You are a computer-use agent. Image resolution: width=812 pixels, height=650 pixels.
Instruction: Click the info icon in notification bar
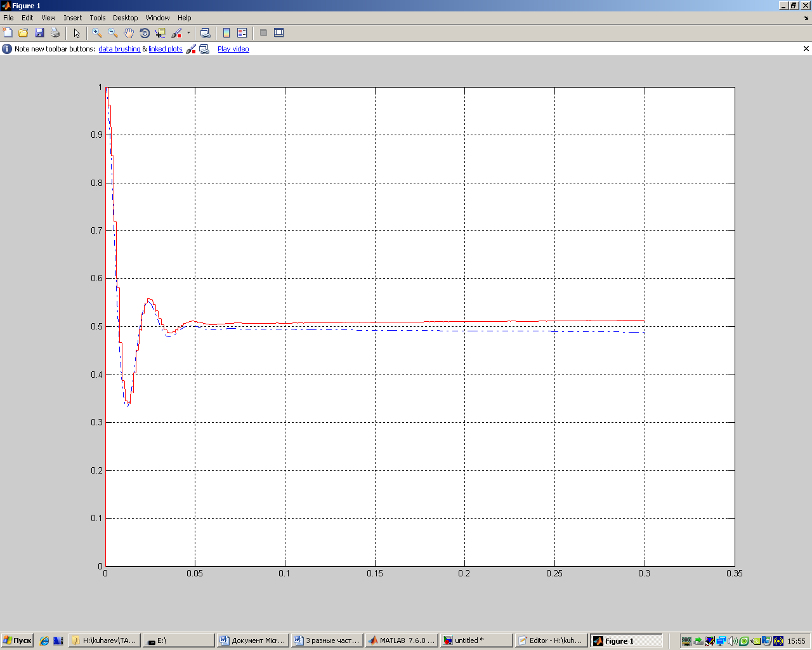[7, 49]
